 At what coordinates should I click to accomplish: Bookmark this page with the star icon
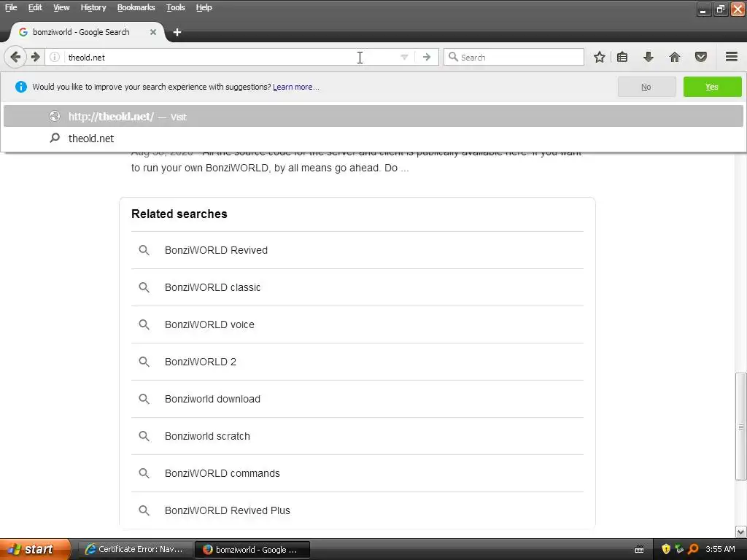point(600,57)
